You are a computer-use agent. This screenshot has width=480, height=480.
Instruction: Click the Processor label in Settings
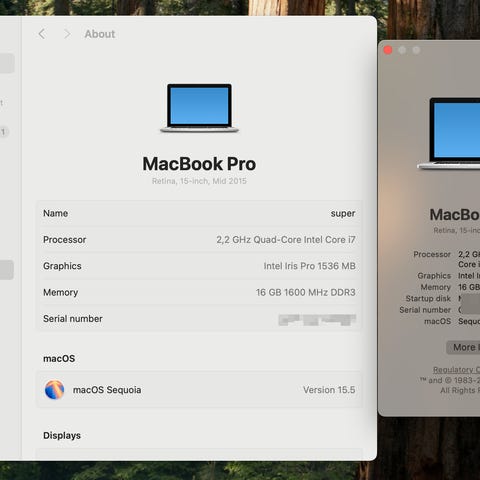point(64,240)
